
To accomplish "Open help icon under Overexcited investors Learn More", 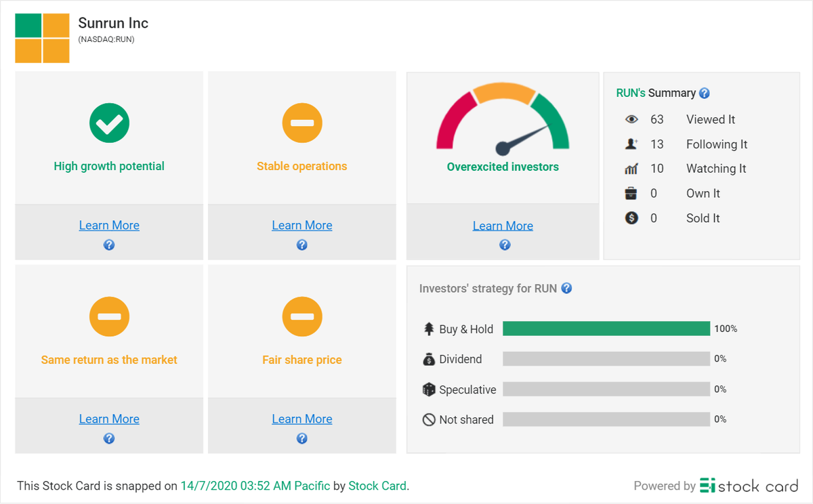I will click(505, 245).
